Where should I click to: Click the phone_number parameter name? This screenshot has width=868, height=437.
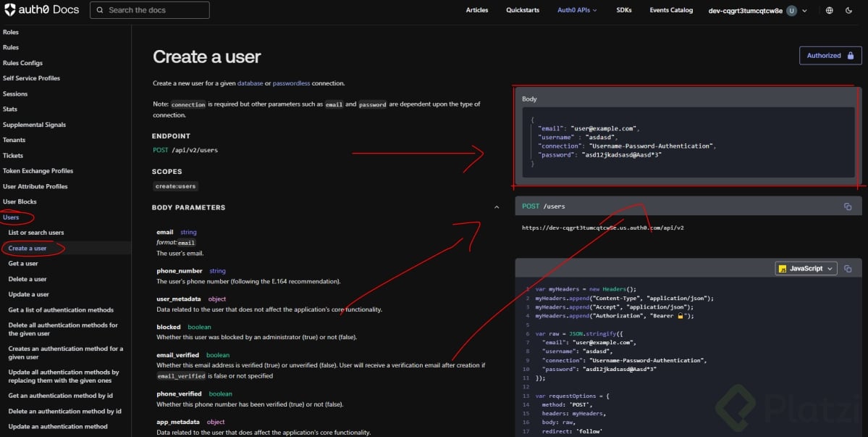pyautogui.click(x=180, y=271)
